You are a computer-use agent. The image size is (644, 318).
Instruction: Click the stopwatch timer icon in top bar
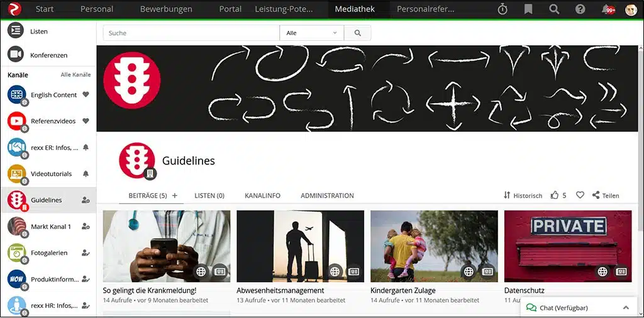(x=502, y=9)
